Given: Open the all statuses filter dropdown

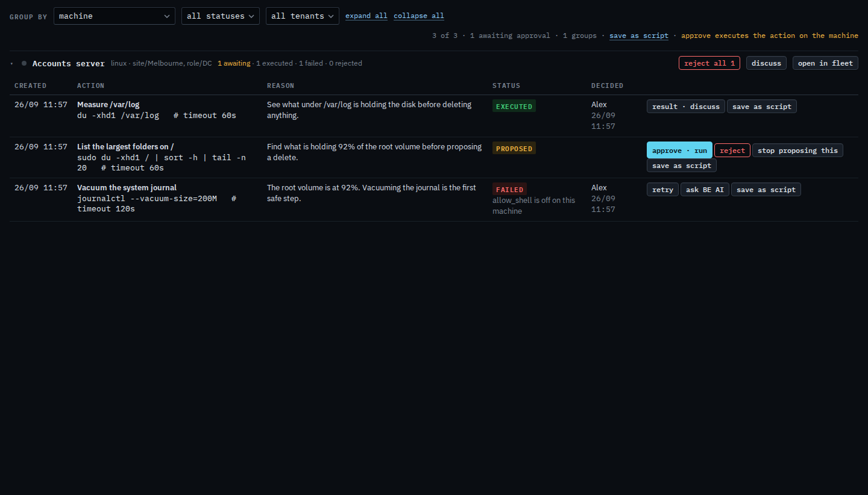Looking at the screenshot, I should 221,16.
